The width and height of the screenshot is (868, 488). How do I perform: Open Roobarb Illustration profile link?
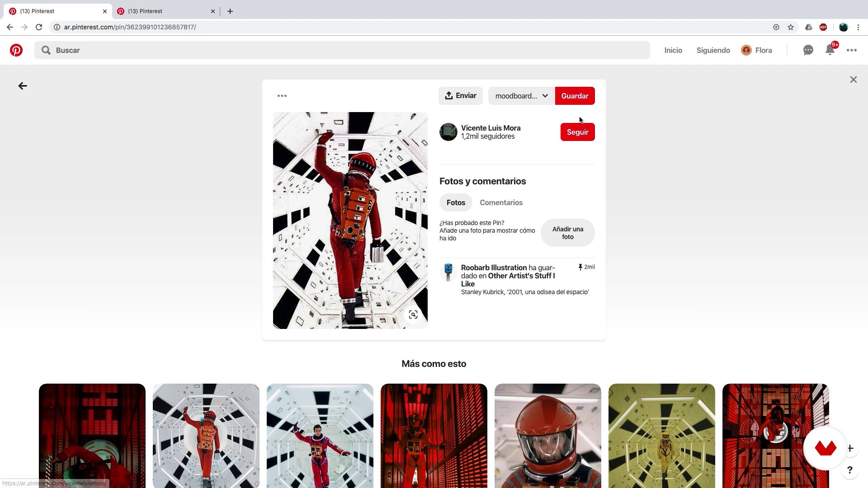(494, 267)
